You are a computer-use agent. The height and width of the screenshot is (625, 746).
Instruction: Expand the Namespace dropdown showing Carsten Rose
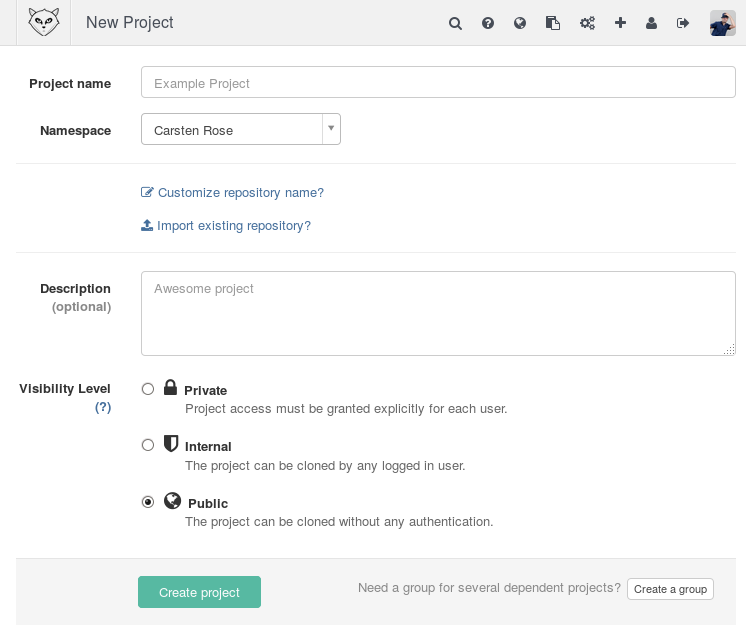pyautogui.click(x=241, y=130)
